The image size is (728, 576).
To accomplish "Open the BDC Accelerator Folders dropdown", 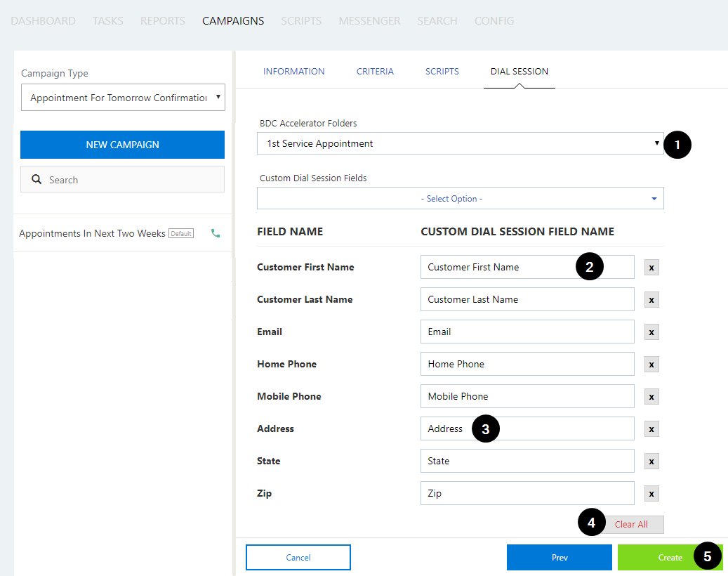I will [460, 143].
